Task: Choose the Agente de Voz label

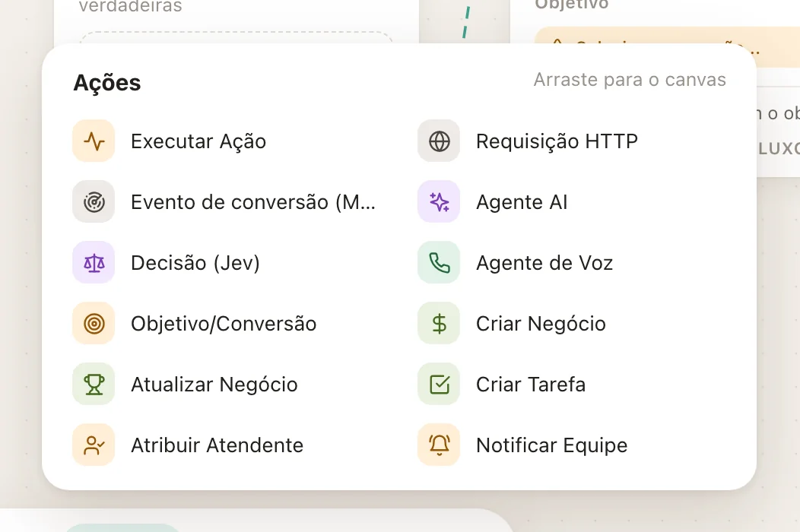Action: [x=544, y=263]
